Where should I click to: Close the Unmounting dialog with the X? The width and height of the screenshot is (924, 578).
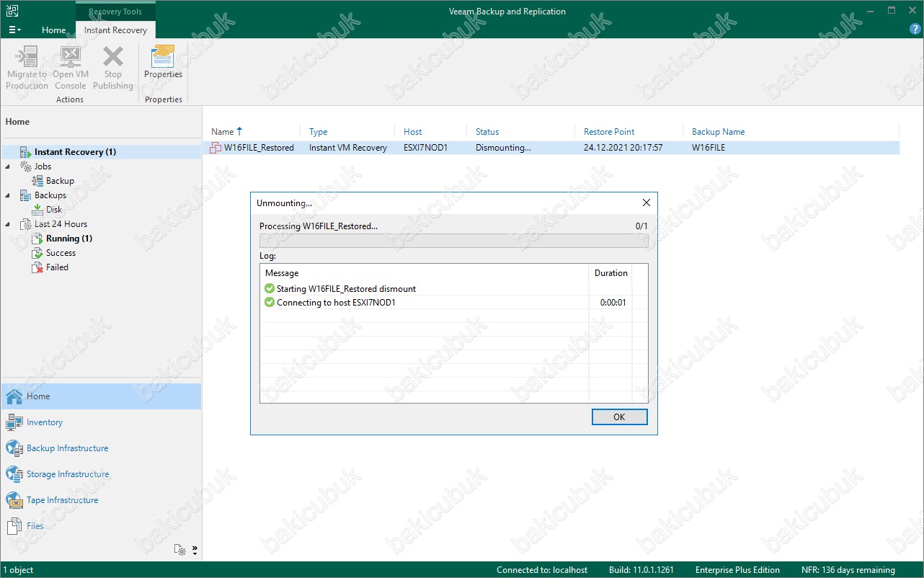pyautogui.click(x=646, y=203)
